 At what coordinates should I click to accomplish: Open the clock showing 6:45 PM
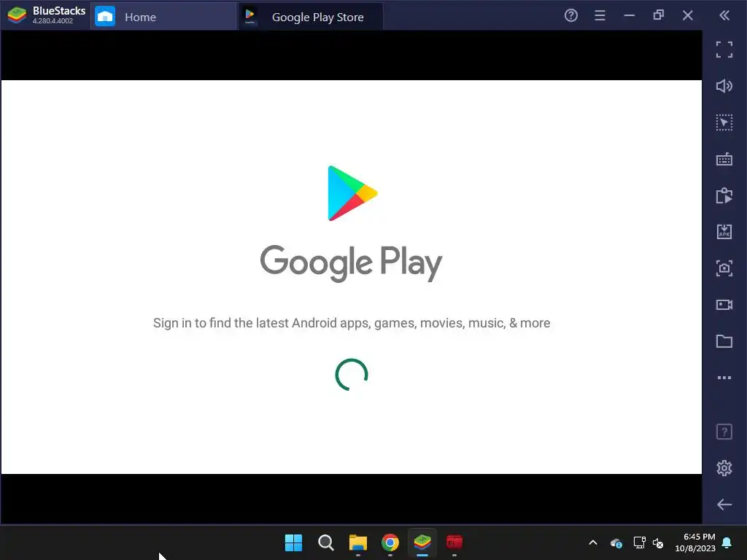click(x=695, y=542)
